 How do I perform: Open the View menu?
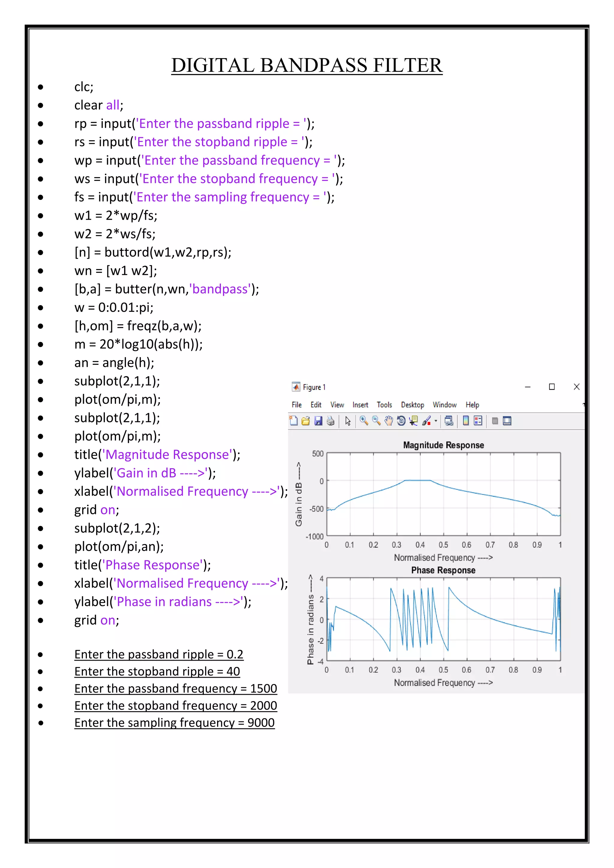point(337,405)
